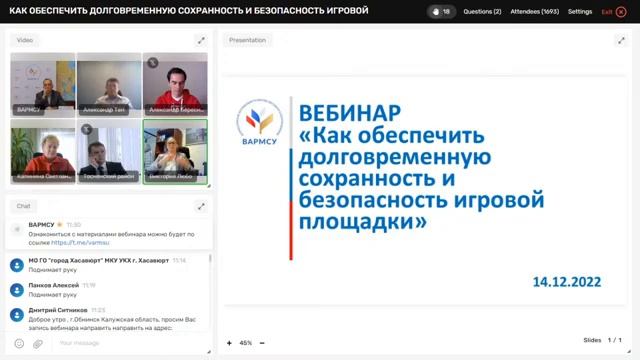Click the ВАРМСУ pinned message author name
The height and width of the screenshot is (360, 640).
(41, 225)
